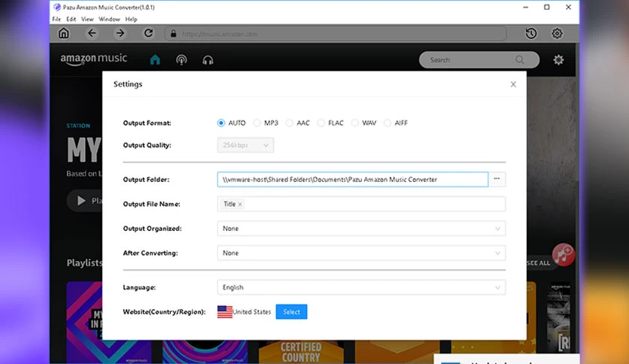The width and height of the screenshot is (629, 364).
Task: Click the United States flag icon
Action: (x=225, y=312)
